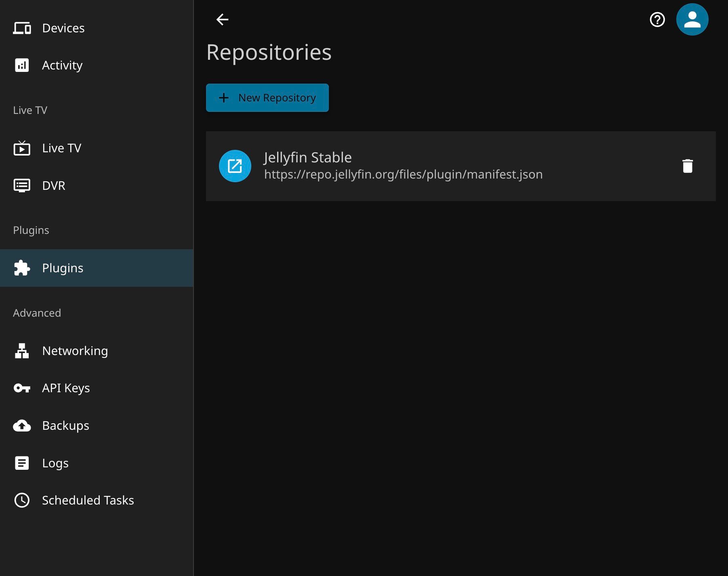Click the API Keys key icon
The width and height of the screenshot is (728, 576).
click(x=22, y=388)
